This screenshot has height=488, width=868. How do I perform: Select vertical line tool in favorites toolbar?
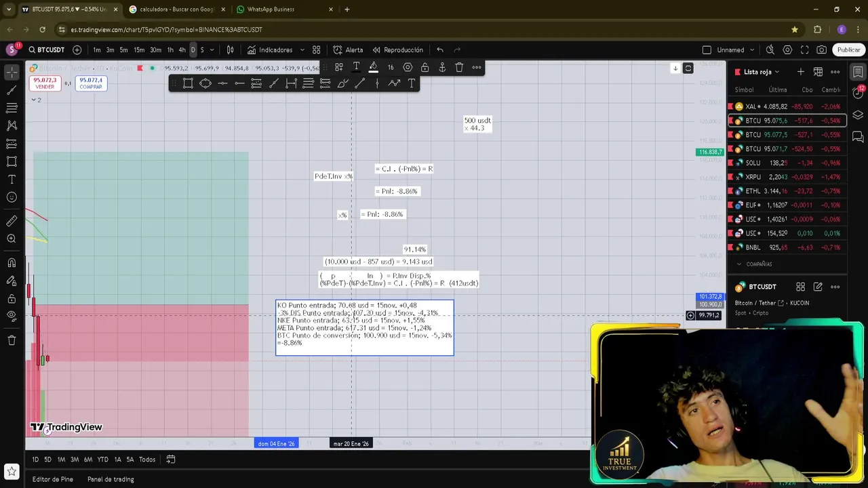(377, 83)
